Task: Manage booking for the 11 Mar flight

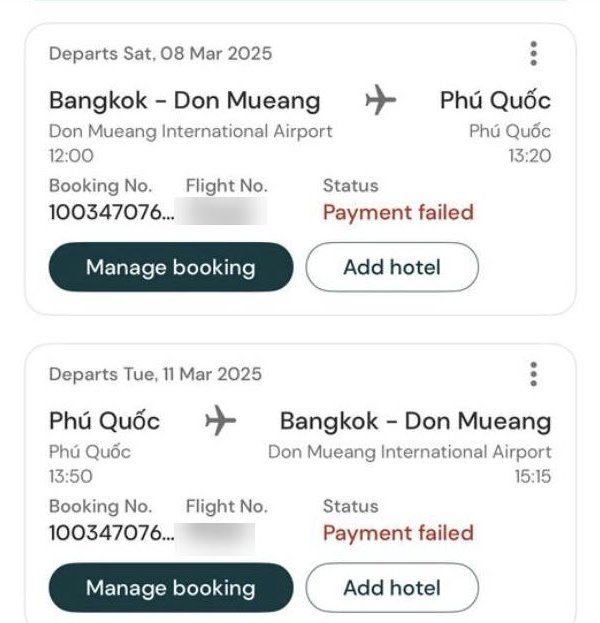Action: pos(170,587)
